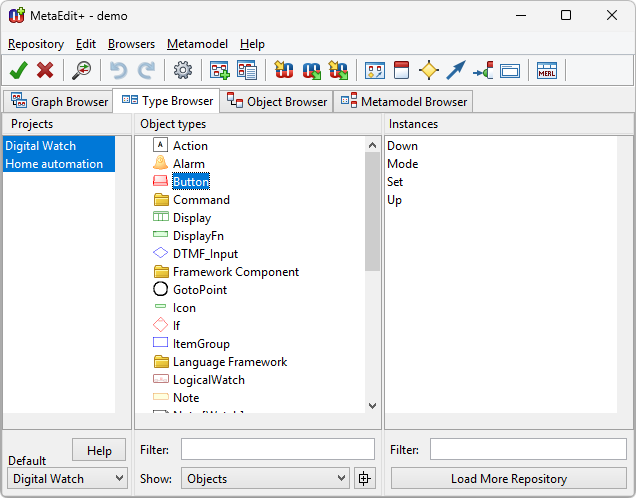
Task: Click the green checkmark commit icon
Action: [18, 70]
